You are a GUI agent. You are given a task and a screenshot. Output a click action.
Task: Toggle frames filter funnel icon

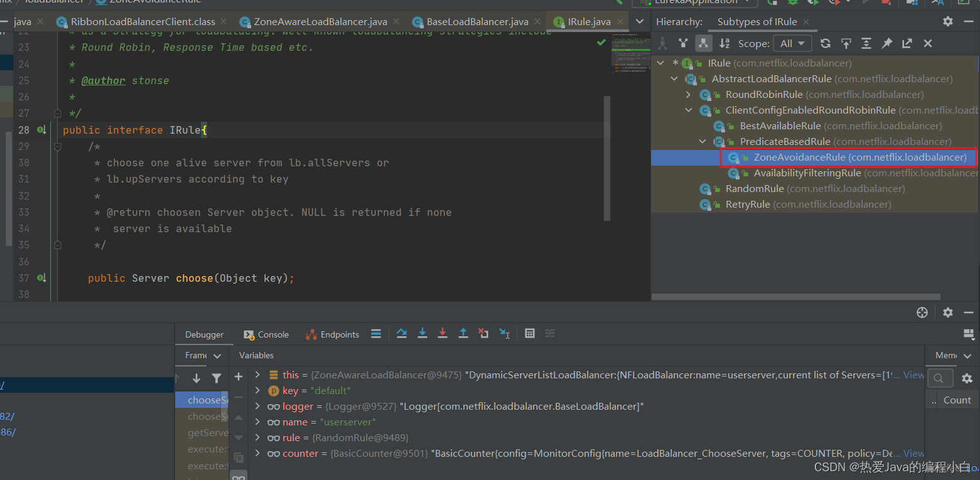click(217, 378)
